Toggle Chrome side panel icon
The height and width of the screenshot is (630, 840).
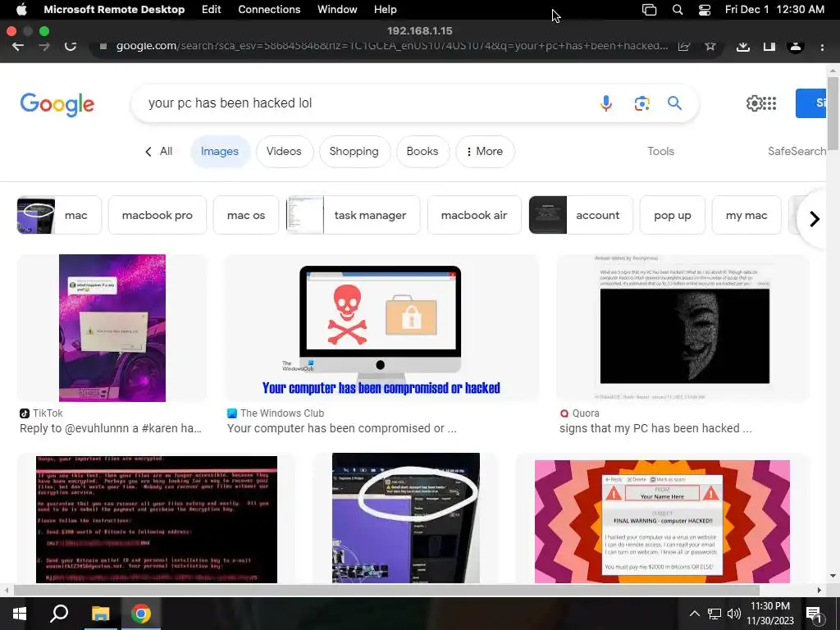point(769,46)
